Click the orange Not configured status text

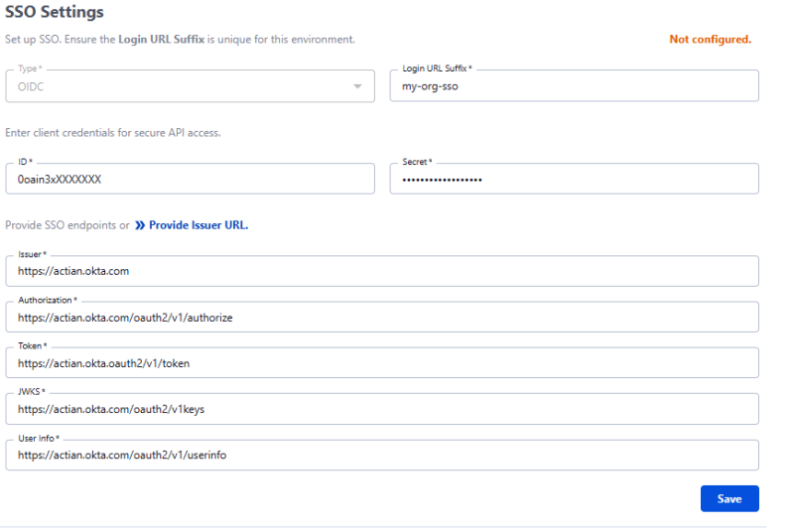[x=710, y=40]
